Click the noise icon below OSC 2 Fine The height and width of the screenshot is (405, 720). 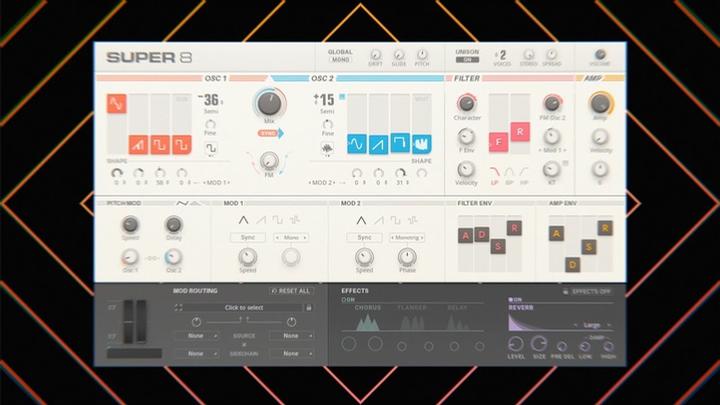327,148
